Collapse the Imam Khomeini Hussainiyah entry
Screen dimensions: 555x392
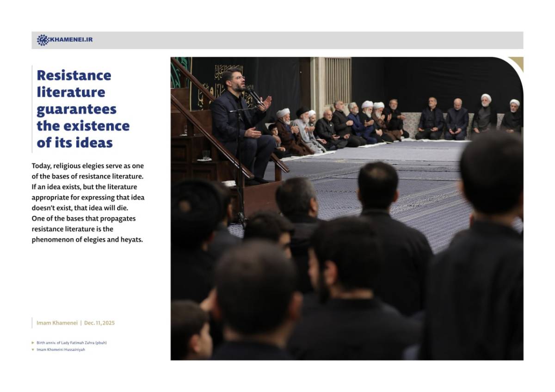[61, 350]
